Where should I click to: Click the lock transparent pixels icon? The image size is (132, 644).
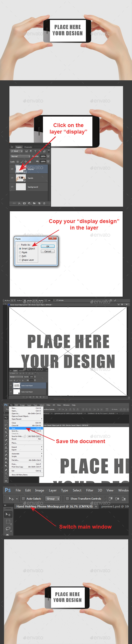18,162
